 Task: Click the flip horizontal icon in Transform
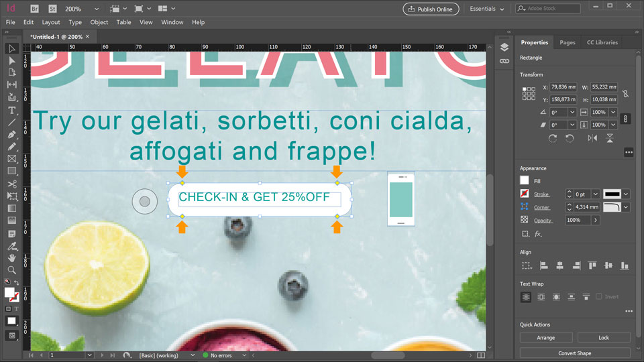tap(592, 138)
